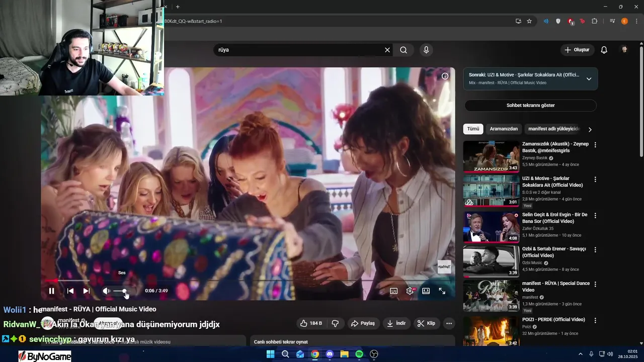The width and height of the screenshot is (644, 362).
Task: Open the shield extension icon in Chrome toolbar
Action: tap(558, 21)
